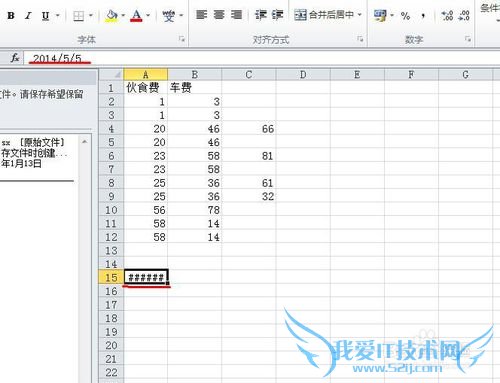Apply comma style
Image resolution: width=500 pixels, height=383 pixels.
coord(423,16)
